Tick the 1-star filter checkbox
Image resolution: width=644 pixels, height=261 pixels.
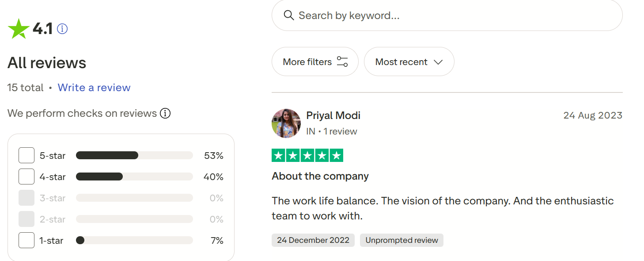coord(27,241)
